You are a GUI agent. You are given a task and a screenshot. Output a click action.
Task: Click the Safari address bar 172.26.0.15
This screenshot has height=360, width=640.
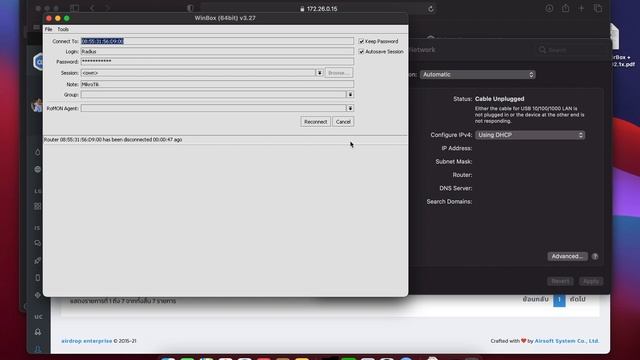click(x=318, y=9)
